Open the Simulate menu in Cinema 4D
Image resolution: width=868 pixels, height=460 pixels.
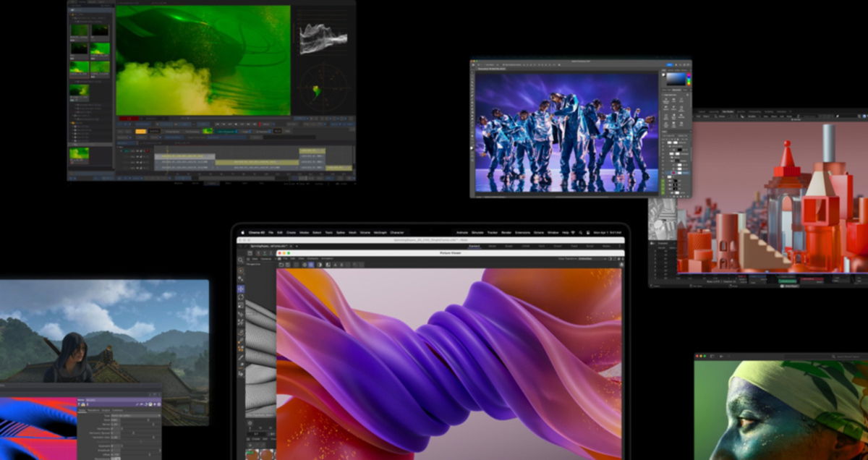[477, 232]
